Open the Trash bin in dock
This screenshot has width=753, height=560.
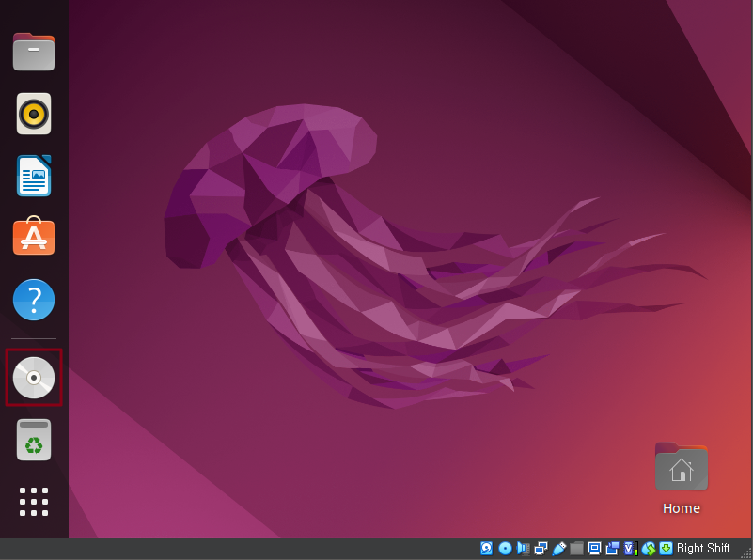coord(34,440)
